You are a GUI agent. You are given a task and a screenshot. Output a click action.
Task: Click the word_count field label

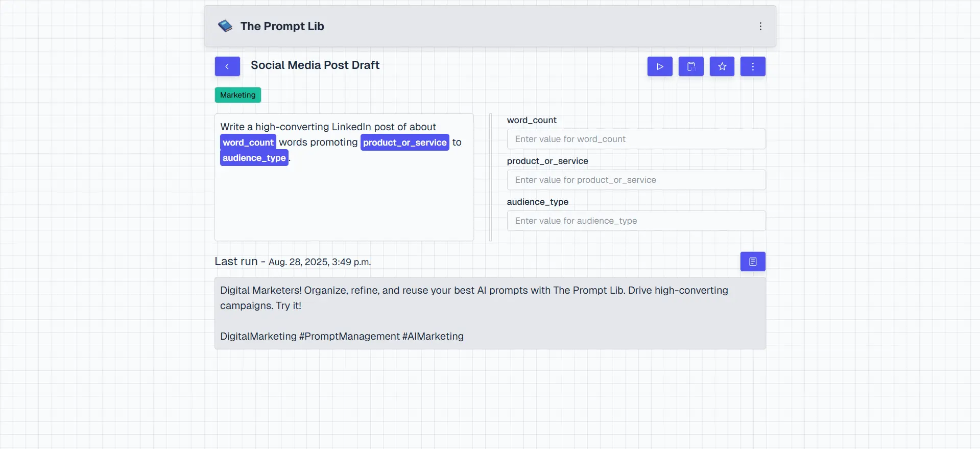(x=532, y=120)
